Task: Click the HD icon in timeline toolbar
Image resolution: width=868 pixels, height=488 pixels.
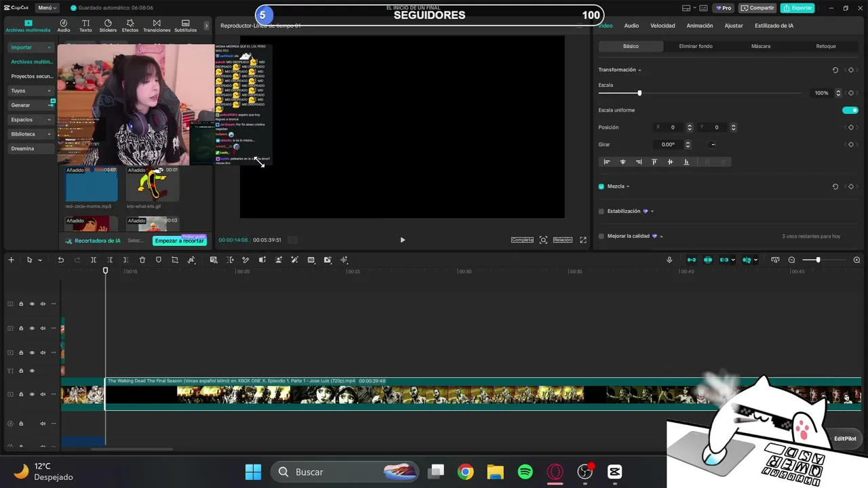Action: (x=311, y=260)
